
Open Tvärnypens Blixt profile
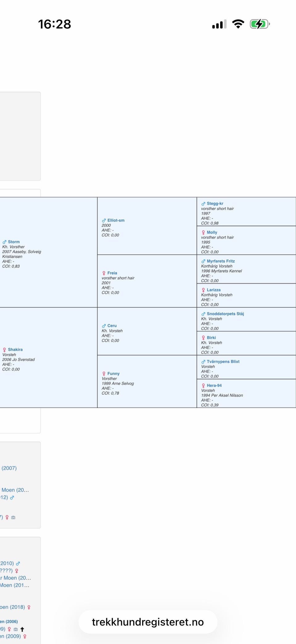tap(223, 362)
